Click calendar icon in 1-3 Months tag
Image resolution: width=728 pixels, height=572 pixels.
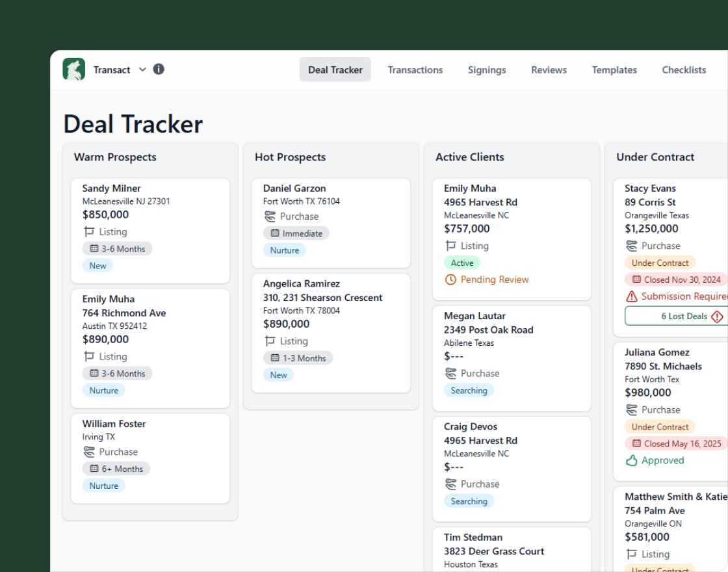(x=275, y=358)
